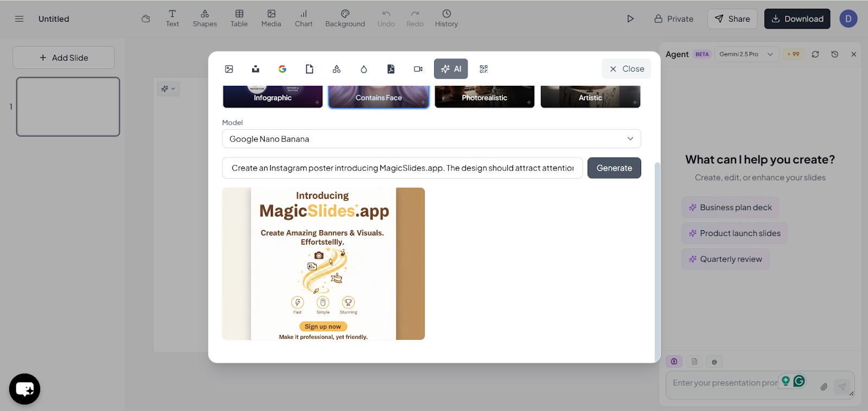Screen dimensions: 868x411
Task: Toggle the document mode button in Agent
Action: point(694,362)
